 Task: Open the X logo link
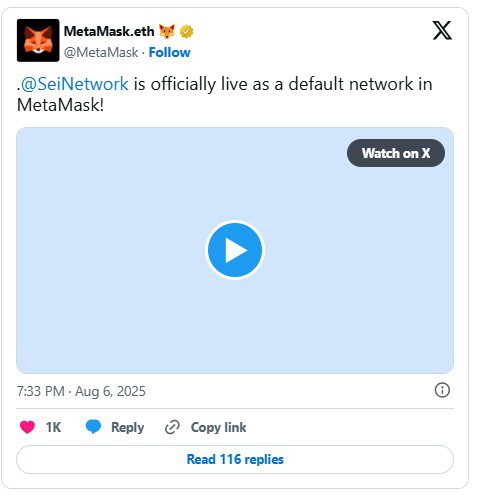coord(442,30)
